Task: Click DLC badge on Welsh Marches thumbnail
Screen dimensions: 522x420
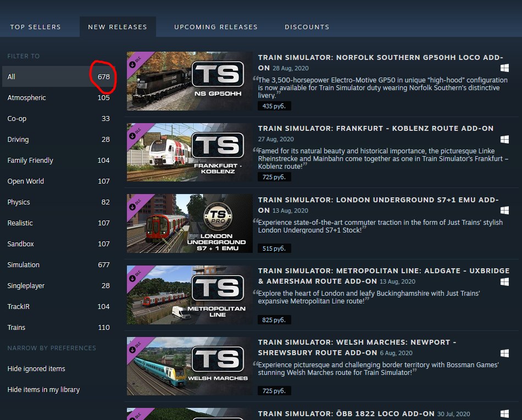Action: tap(136, 346)
